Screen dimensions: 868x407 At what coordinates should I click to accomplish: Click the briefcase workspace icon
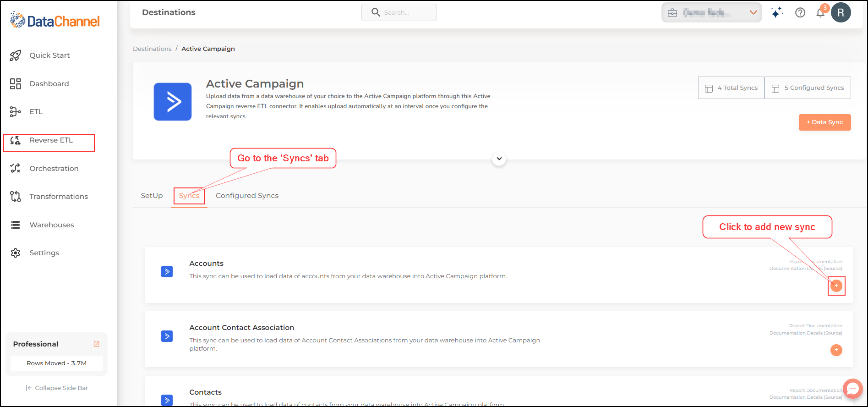click(x=672, y=13)
